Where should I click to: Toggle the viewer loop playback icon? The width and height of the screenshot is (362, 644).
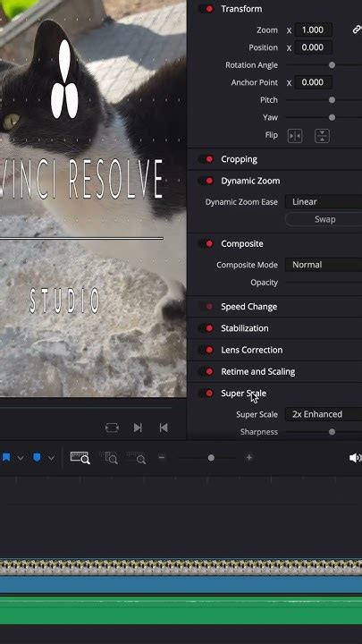(112, 428)
